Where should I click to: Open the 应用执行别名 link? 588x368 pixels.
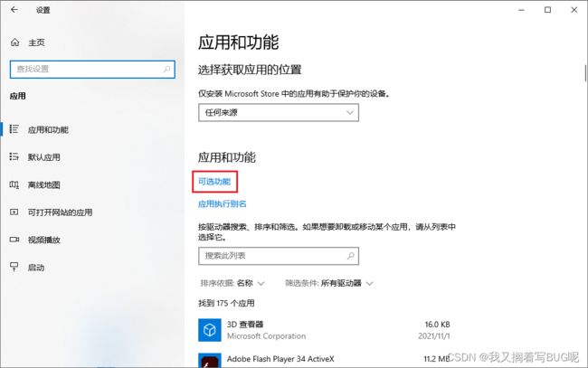tap(223, 203)
